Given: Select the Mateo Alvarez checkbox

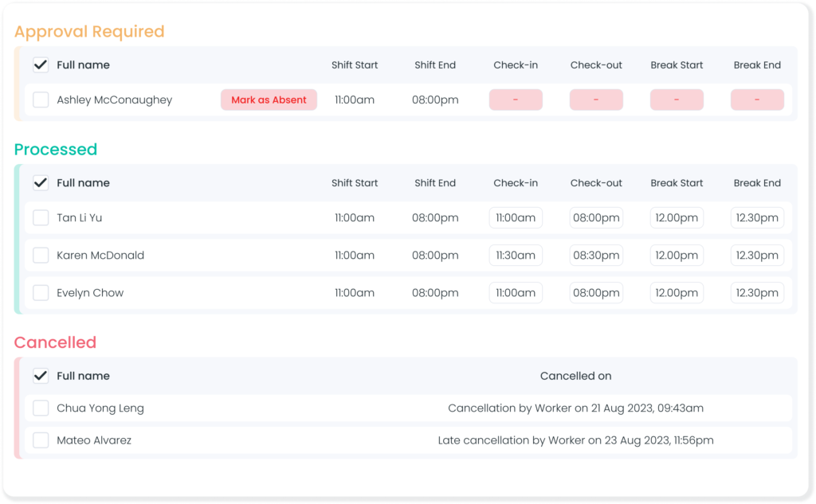Looking at the screenshot, I should (41, 440).
